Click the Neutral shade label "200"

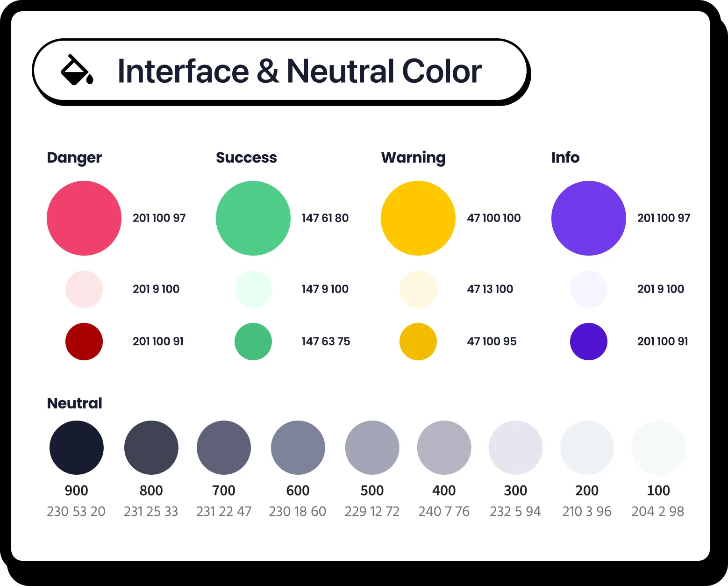click(x=587, y=491)
